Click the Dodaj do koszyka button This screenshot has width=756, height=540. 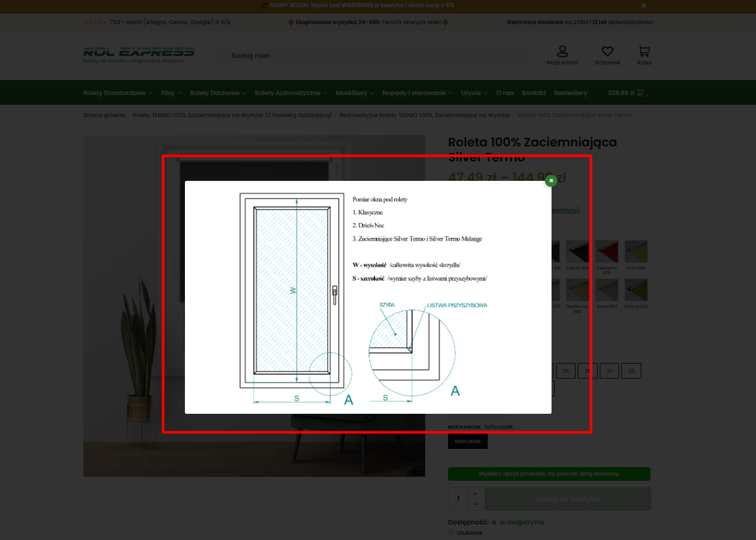[567, 499]
